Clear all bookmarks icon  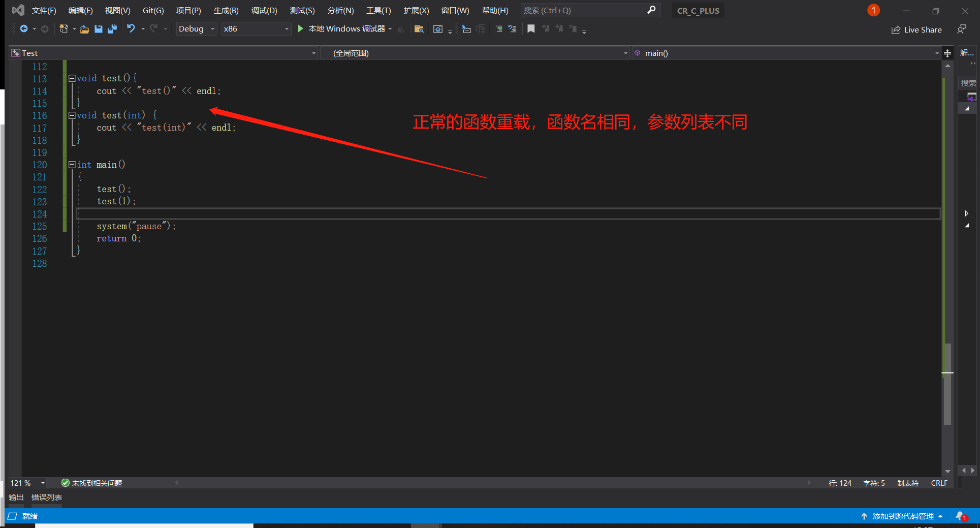tap(573, 29)
